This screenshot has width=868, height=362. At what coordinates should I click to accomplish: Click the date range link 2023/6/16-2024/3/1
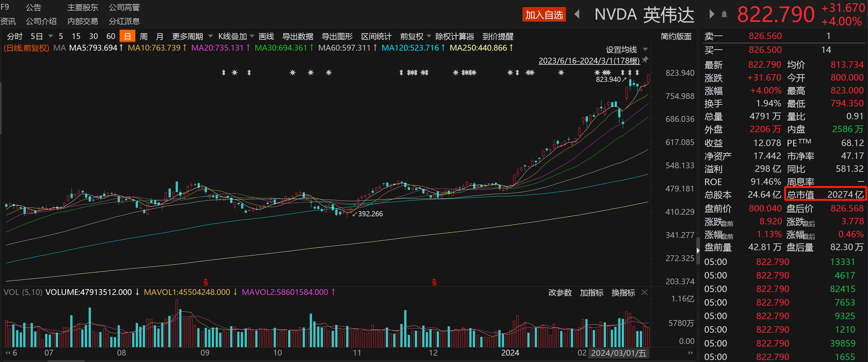click(589, 61)
